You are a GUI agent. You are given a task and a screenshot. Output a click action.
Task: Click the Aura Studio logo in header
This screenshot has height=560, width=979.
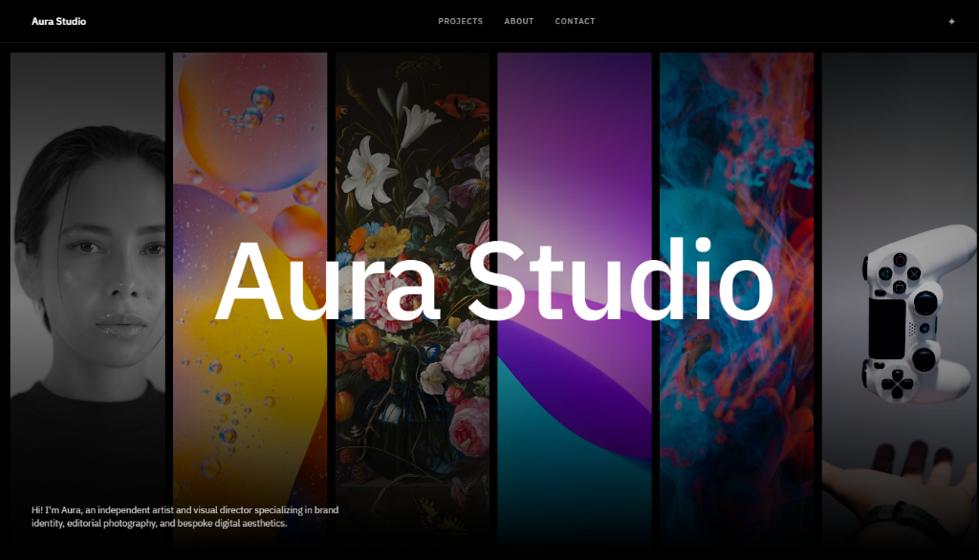pyautogui.click(x=58, y=21)
